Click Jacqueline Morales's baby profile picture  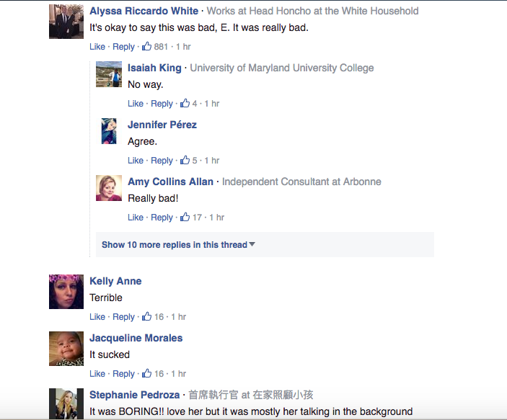[x=66, y=349]
